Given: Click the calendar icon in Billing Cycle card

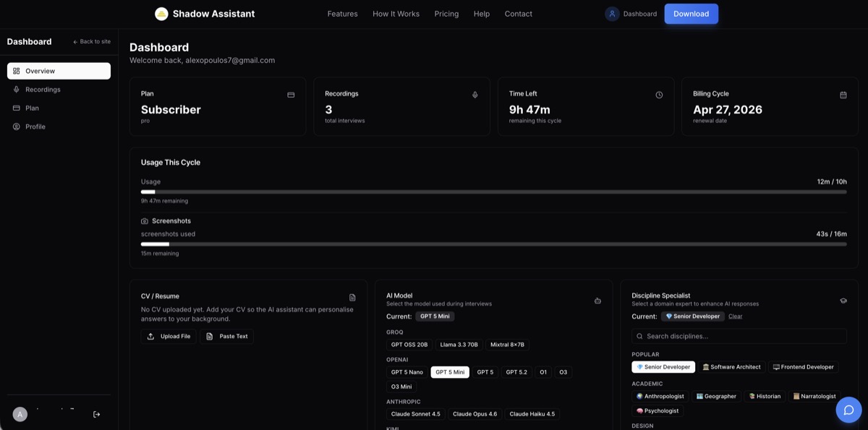Looking at the screenshot, I should (x=843, y=95).
